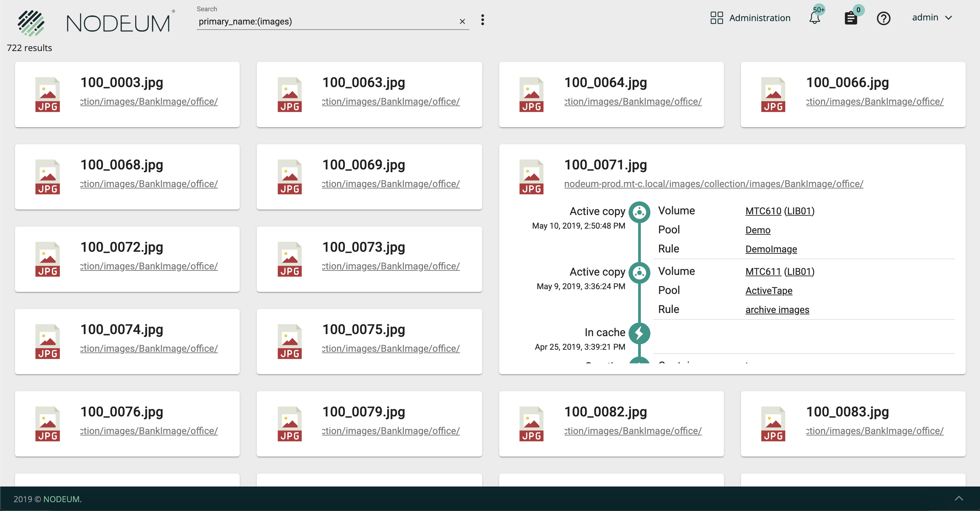Open the path link under 100_0068.jpg

149,184
